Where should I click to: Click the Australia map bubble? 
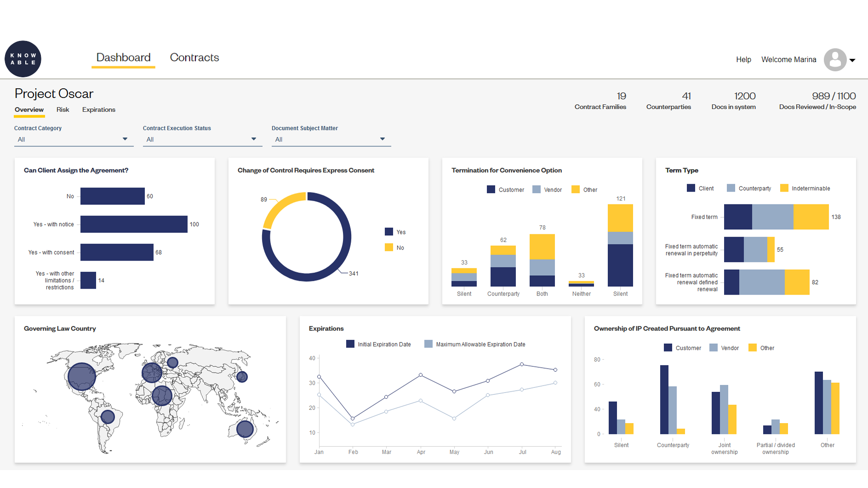[x=245, y=429]
